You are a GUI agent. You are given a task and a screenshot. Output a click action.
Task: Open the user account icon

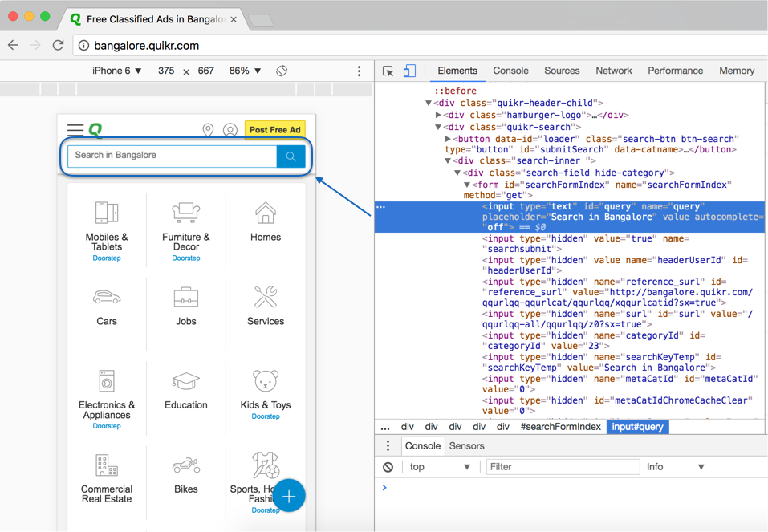(x=230, y=130)
